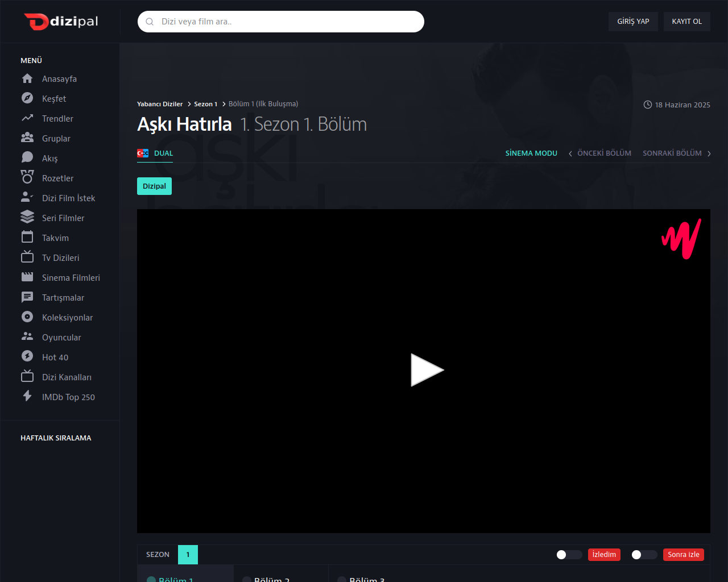Click the Anasayfa home icon
Screen dimensions: 728x582
tap(27, 78)
